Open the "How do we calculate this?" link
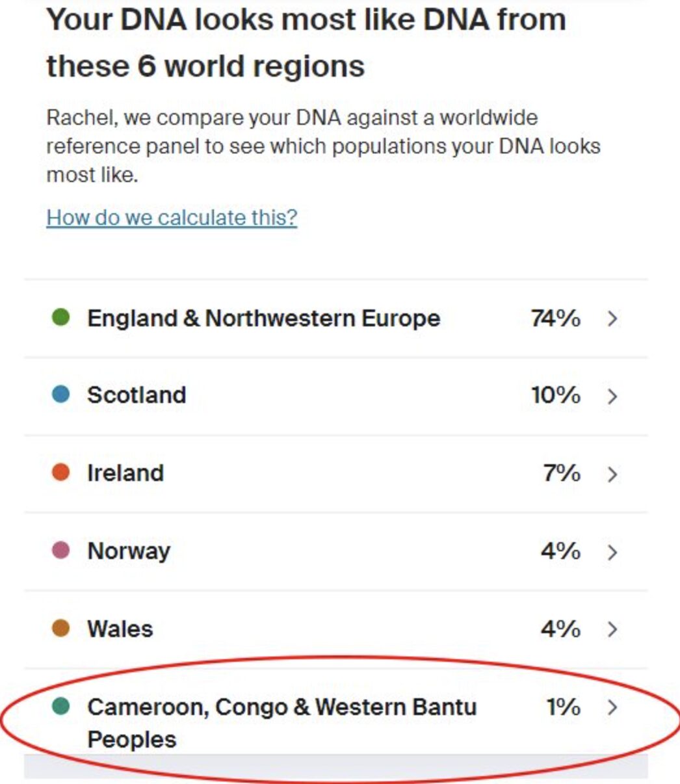The width and height of the screenshot is (680, 784). (x=172, y=217)
